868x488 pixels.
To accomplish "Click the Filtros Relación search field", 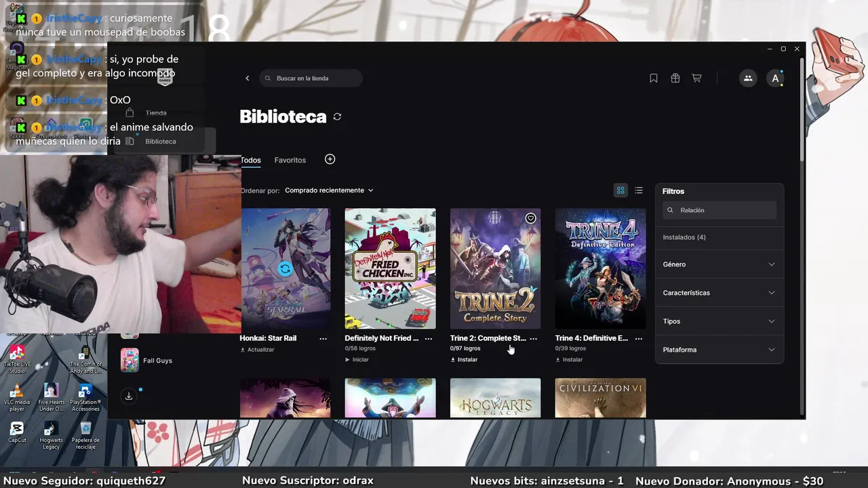I will pos(719,210).
